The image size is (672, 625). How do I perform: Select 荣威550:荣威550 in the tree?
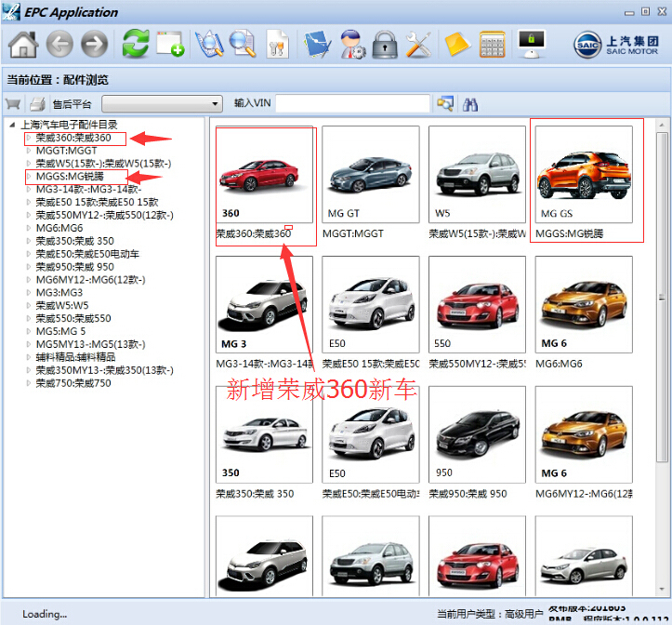point(73,318)
